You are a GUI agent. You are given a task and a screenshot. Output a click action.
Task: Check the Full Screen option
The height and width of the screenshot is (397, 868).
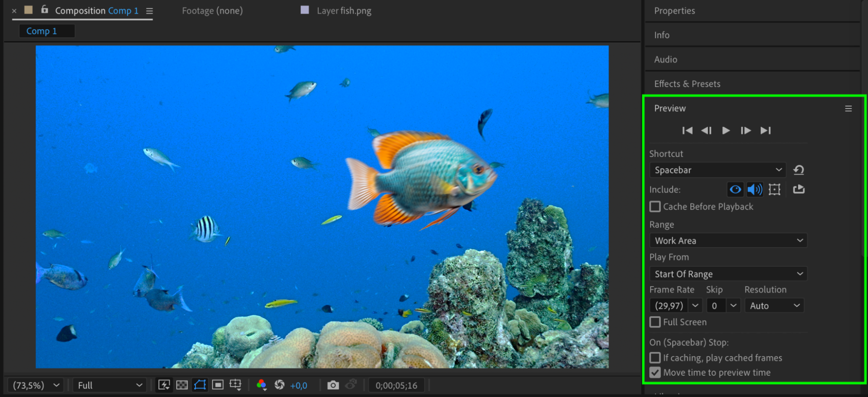[655, 322]
